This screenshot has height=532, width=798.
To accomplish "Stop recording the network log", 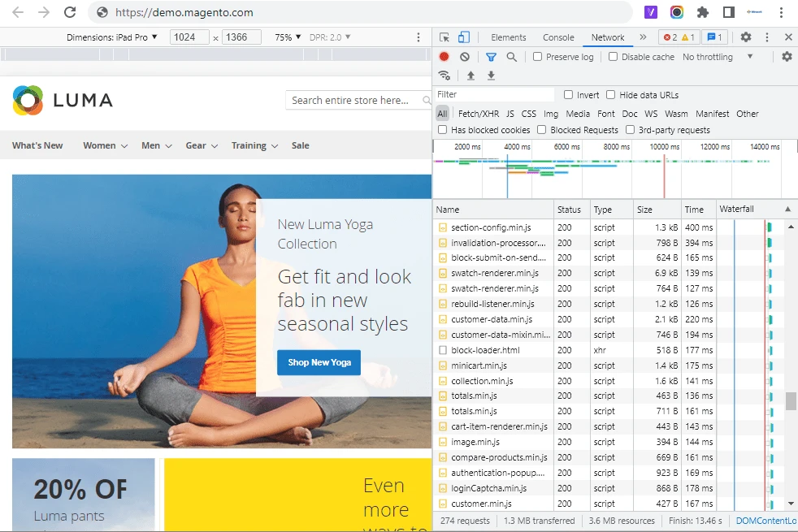I will (x=445, y=57).
